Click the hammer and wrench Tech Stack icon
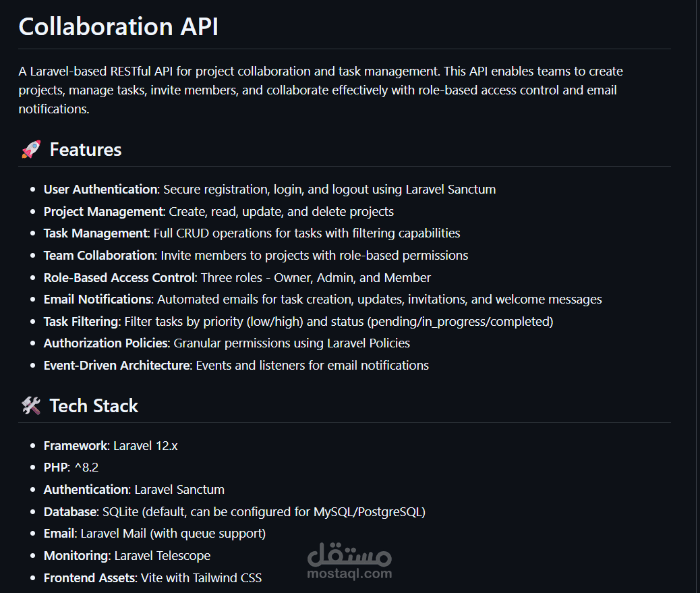The width and height of the screenshot is (700, 593). point(31,406)
